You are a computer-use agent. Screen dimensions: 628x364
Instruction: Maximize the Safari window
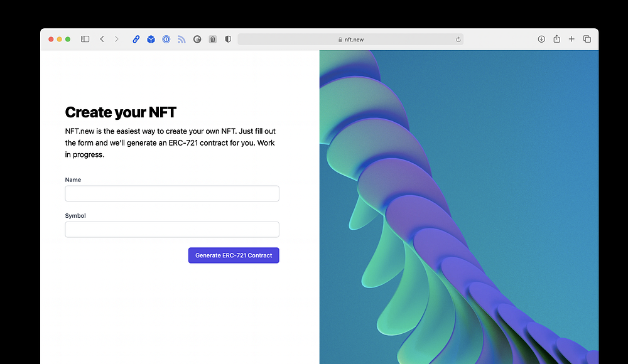point(68,40)
